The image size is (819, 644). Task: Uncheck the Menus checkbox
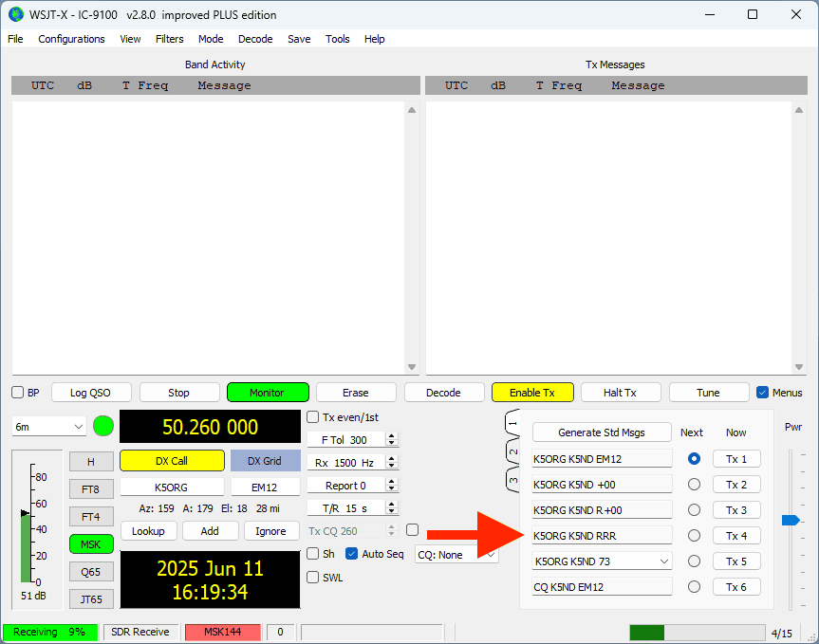pyautogui.click(x=763, y=393)
